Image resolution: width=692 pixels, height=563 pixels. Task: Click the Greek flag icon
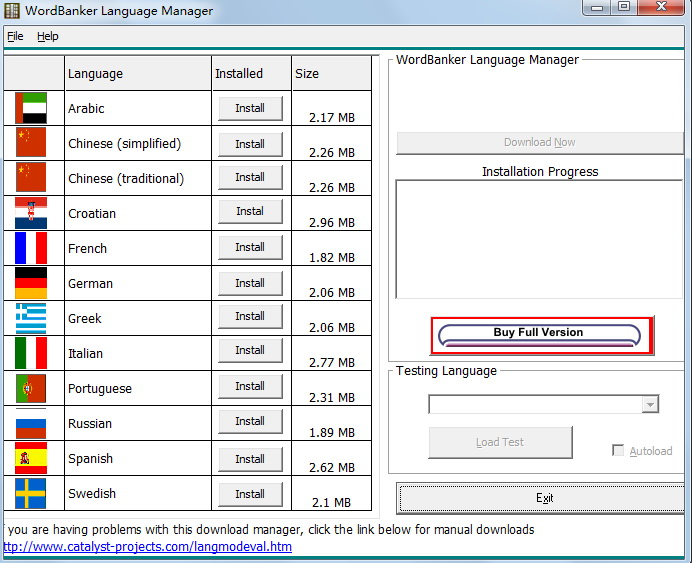tap(31, 318)
